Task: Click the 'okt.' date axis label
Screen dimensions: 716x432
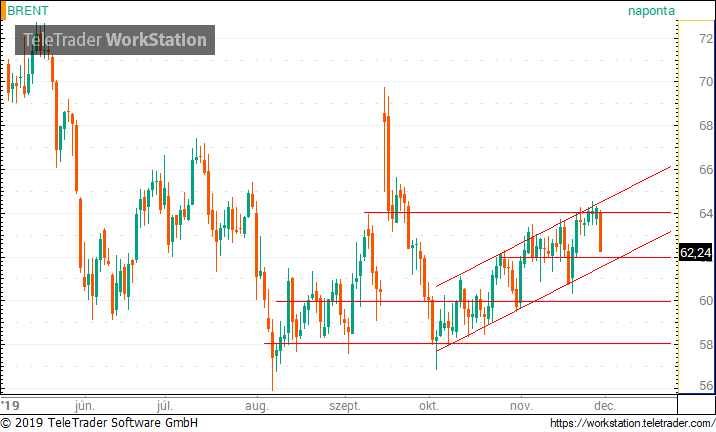Action: (429, 406)
